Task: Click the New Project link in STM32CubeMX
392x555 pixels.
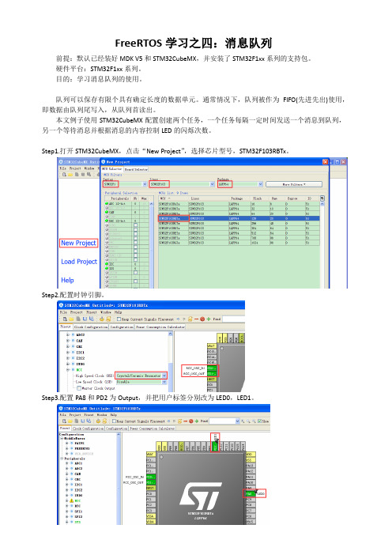Action: pos(78,244)
